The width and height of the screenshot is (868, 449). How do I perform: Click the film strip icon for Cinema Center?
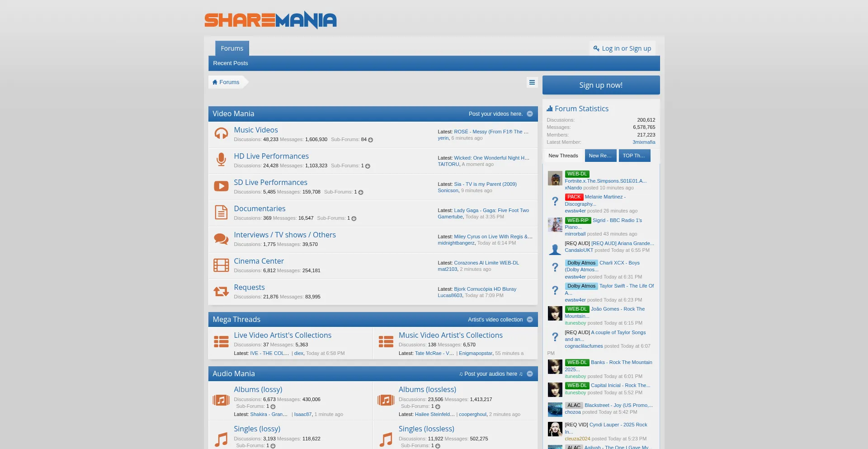[x=221, y=265]
